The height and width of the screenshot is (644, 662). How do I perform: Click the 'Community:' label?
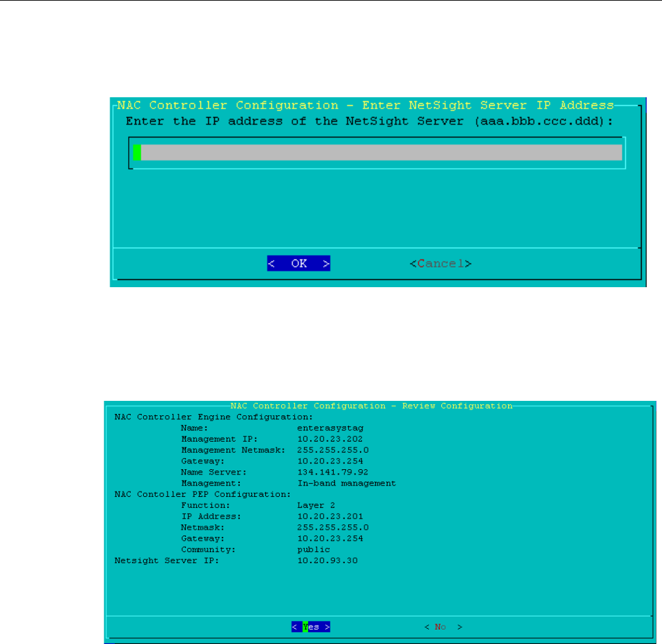(x=209, y=549)
